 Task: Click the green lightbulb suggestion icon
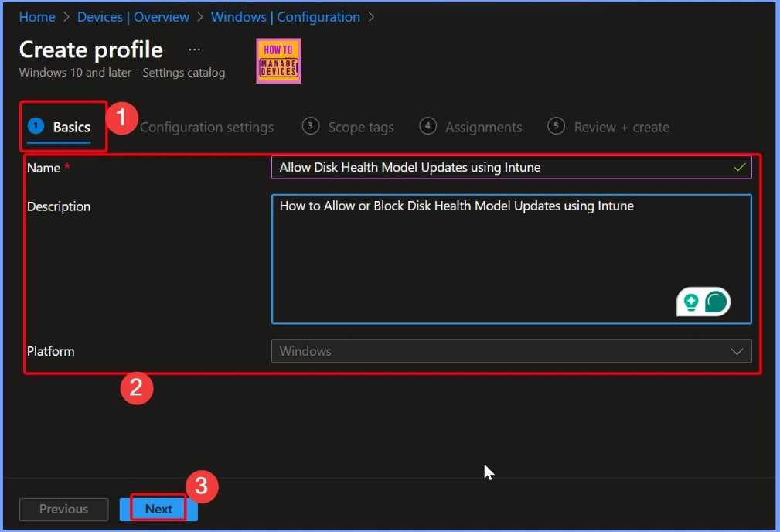point(691,302)
